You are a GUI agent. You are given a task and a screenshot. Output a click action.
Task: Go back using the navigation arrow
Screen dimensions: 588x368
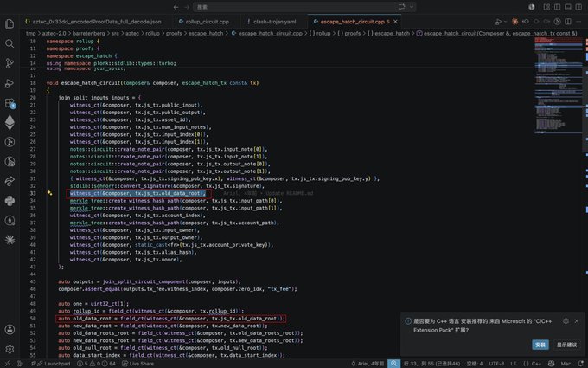pos(176,7)
